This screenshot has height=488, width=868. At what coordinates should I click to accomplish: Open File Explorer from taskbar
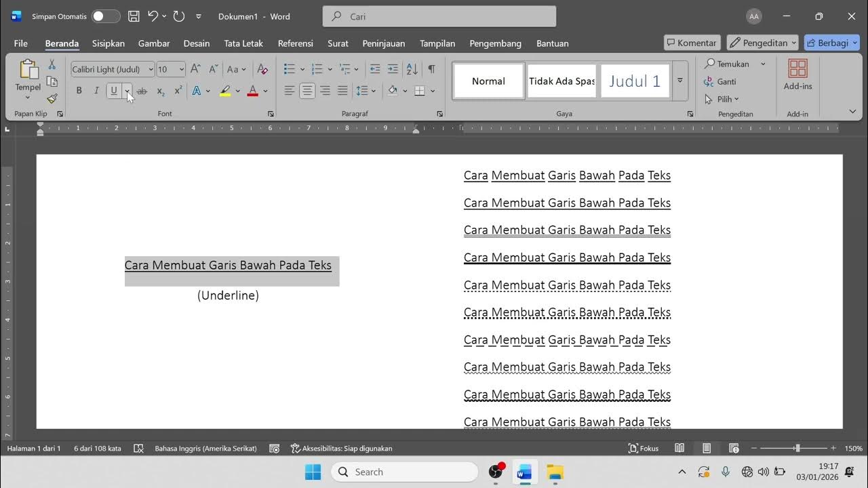[555, 472]
